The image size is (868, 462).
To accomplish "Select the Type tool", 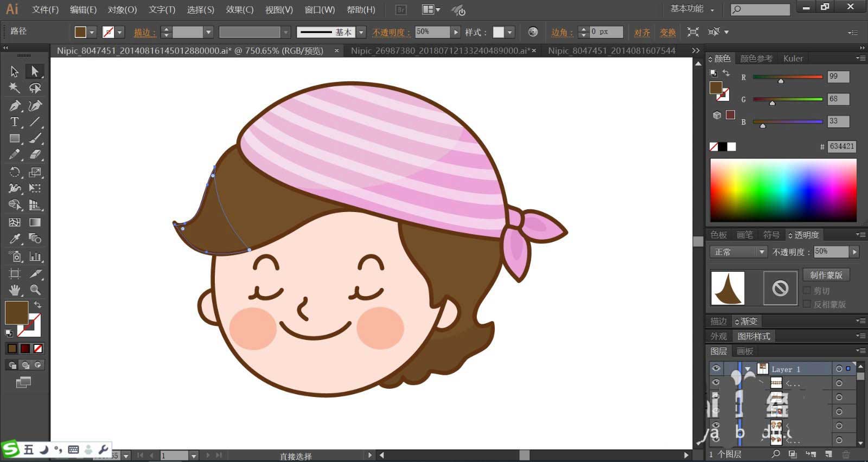I will [x=15, y=122].
